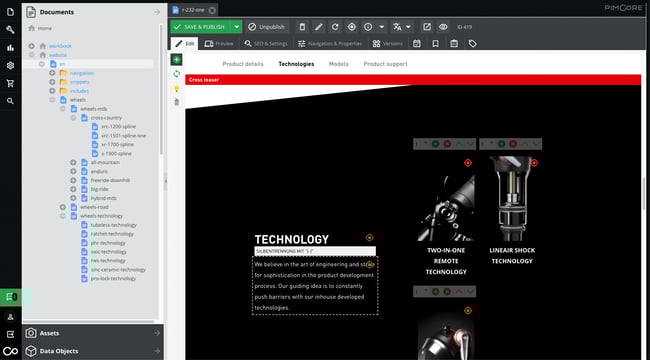Open the Ecommerce cart menu

click(10, 83)
